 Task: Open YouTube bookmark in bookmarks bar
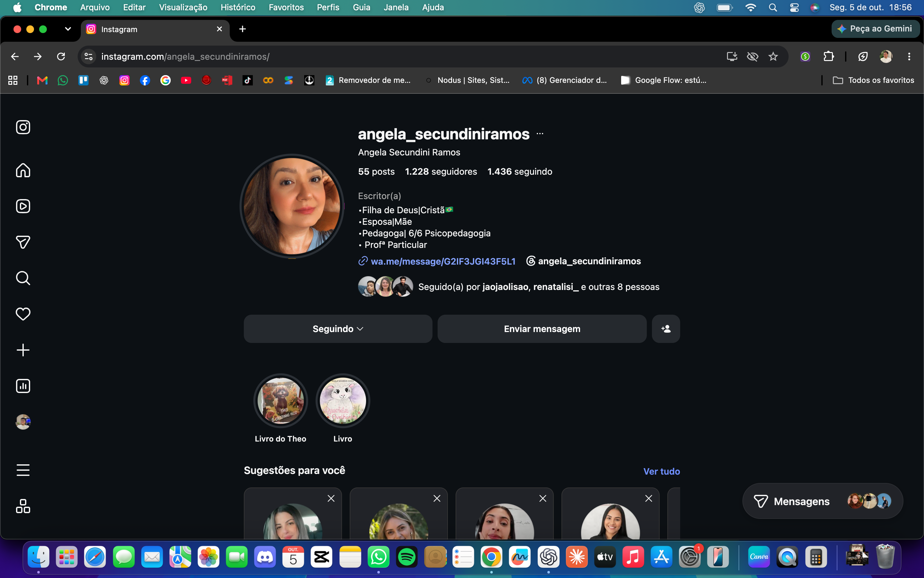[186, 80]
